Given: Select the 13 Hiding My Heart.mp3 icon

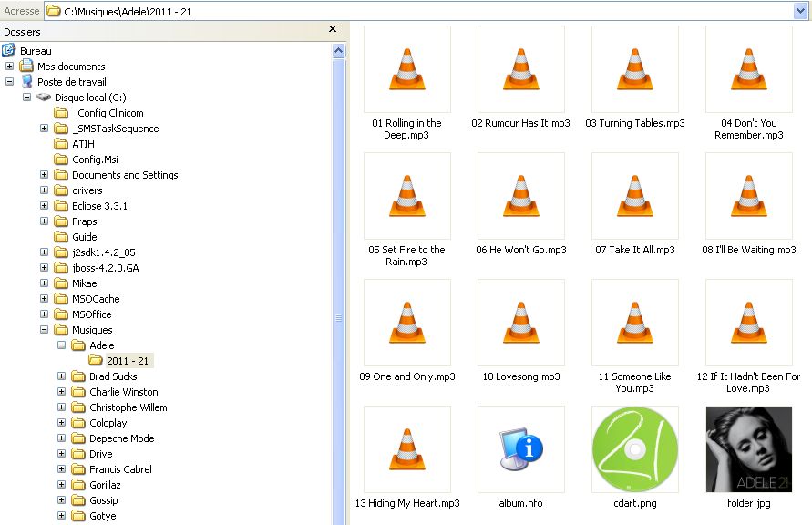Looking at the screenshot, I should point(407,449).
